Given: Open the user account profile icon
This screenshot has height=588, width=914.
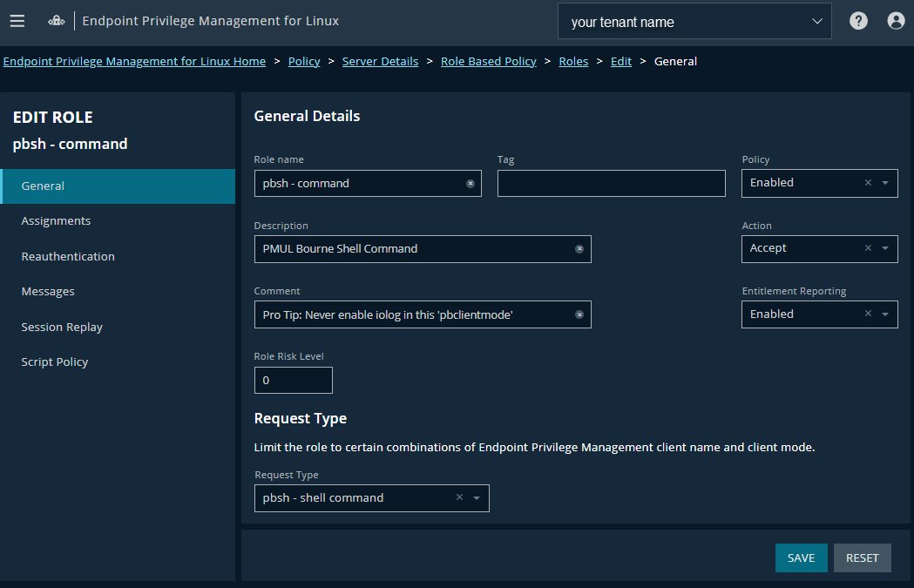Looking at the screenshot, I should [x=896, y=21].
